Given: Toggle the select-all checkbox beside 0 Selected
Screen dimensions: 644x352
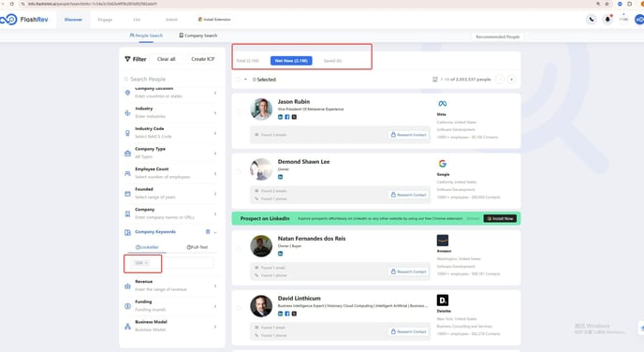Looking at the screenshot, I should click(x=238, y=80).
